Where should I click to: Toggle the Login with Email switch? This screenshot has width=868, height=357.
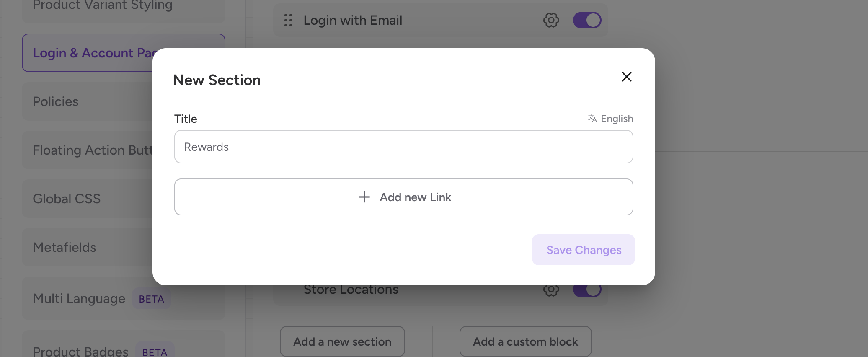click(x=587, y=20)
